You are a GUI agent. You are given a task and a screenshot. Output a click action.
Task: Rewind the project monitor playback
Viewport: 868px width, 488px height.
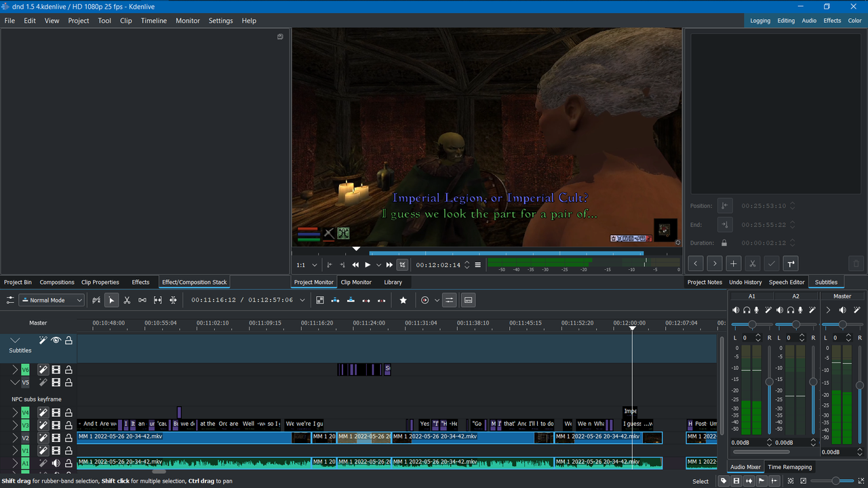(355, 265)
